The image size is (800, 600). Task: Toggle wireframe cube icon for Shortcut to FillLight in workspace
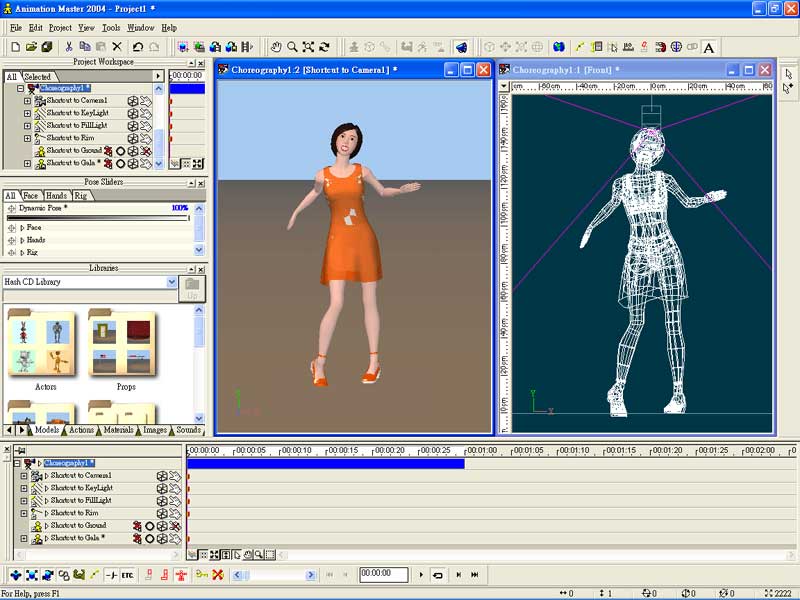[133, 126]
